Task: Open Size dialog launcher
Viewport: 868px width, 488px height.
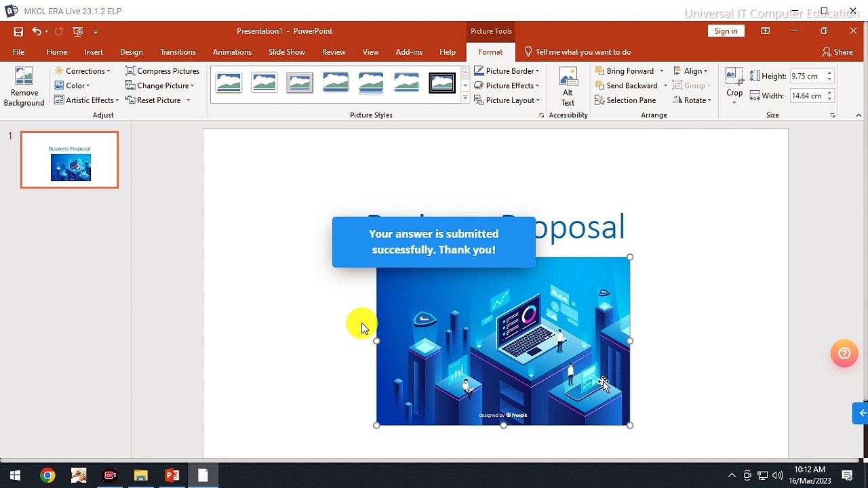Action: pos(833,116)
